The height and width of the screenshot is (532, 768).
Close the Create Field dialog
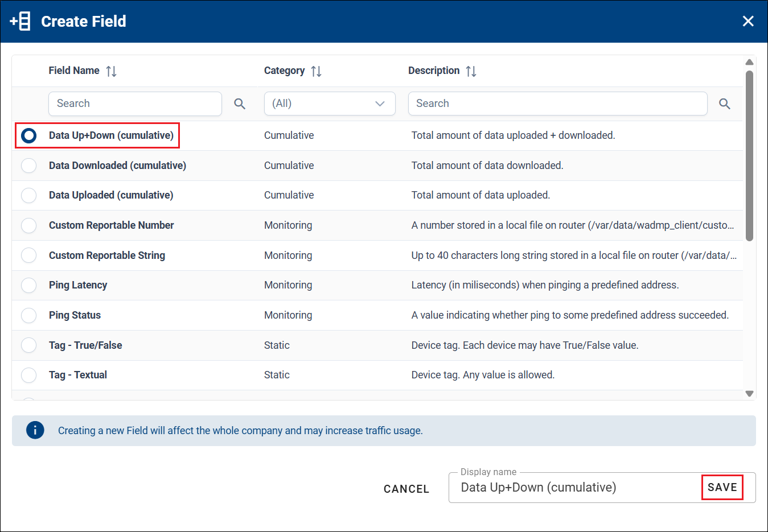pyautogui.click(x=748, y=21)
